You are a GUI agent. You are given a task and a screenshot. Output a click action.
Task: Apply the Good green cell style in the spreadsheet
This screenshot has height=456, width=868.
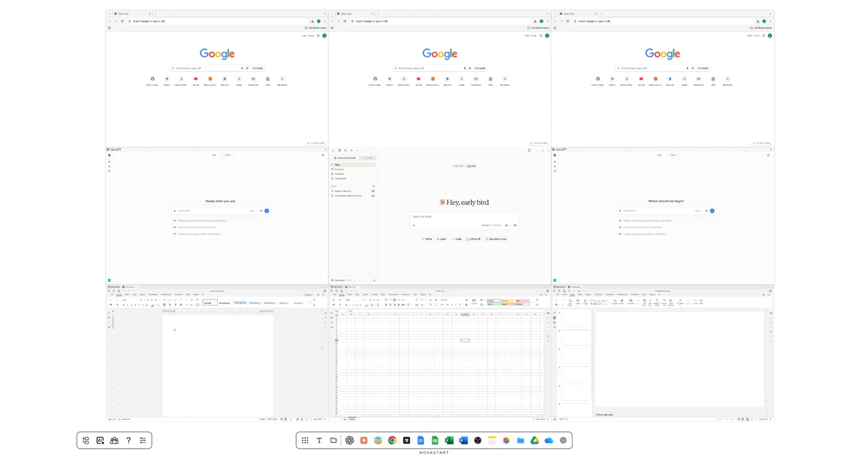point(493,304)
